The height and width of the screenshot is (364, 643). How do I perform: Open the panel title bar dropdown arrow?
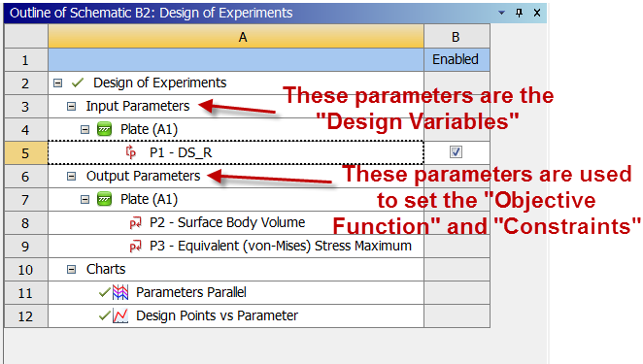coord(501,13)
